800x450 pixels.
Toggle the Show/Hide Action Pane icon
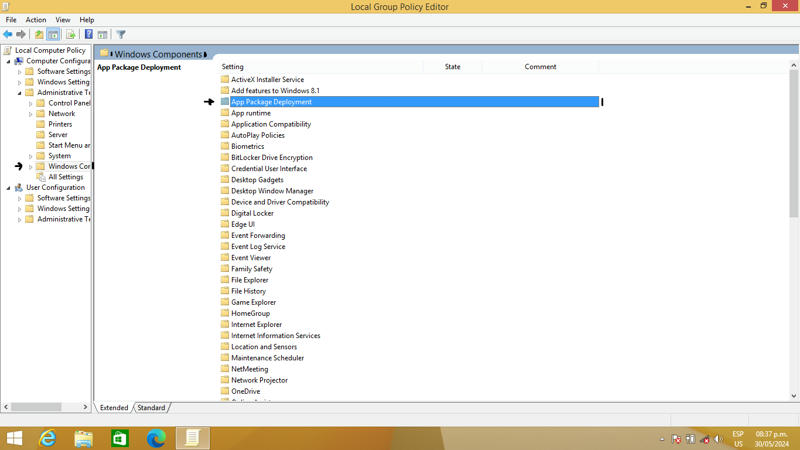pyautogui.click(x=103, y=34)
